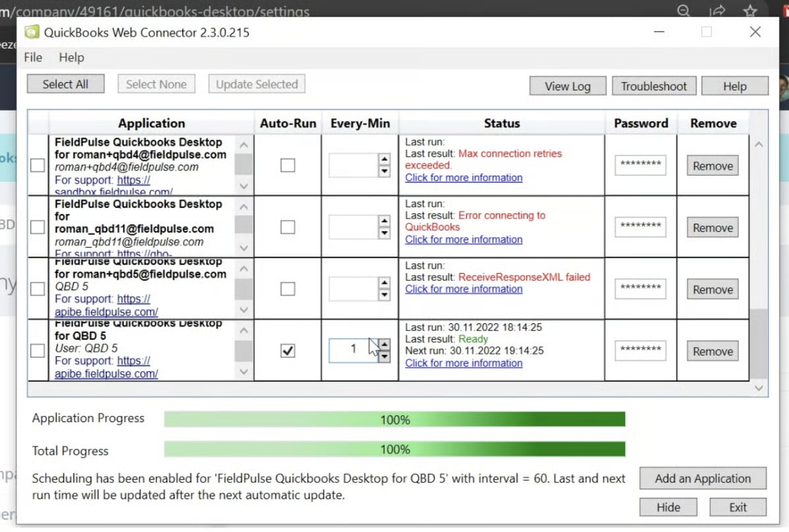Click the QuickBooks Web Connector title icon

[32, 32]
